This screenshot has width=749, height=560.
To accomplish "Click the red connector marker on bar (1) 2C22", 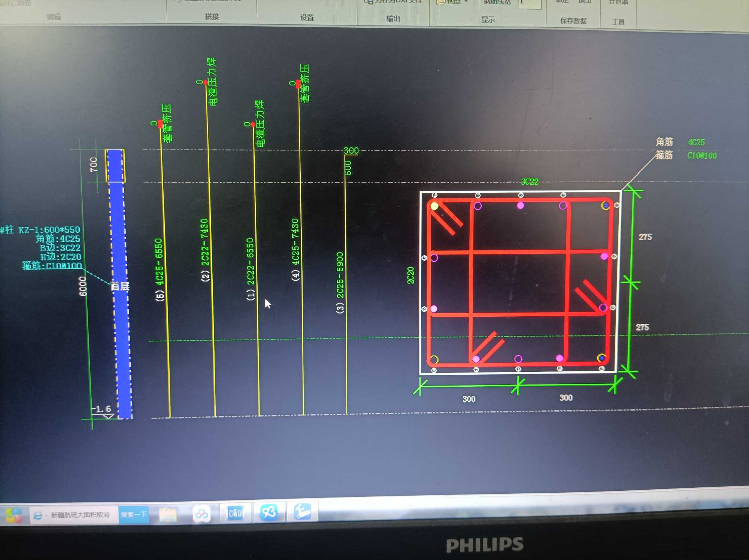I will [x=253, y=124].
